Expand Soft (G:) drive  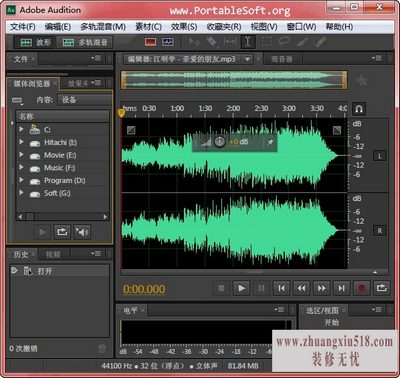tap(21, 193)
